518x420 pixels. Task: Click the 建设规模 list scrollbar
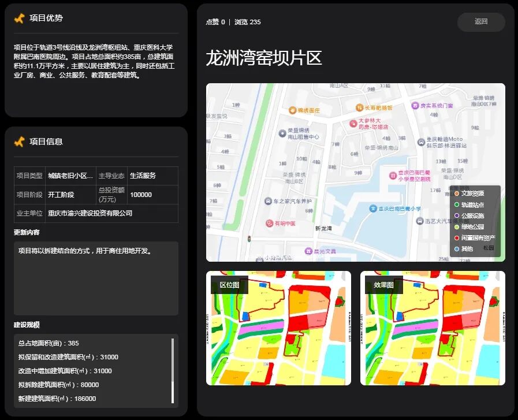pos(173,370)
